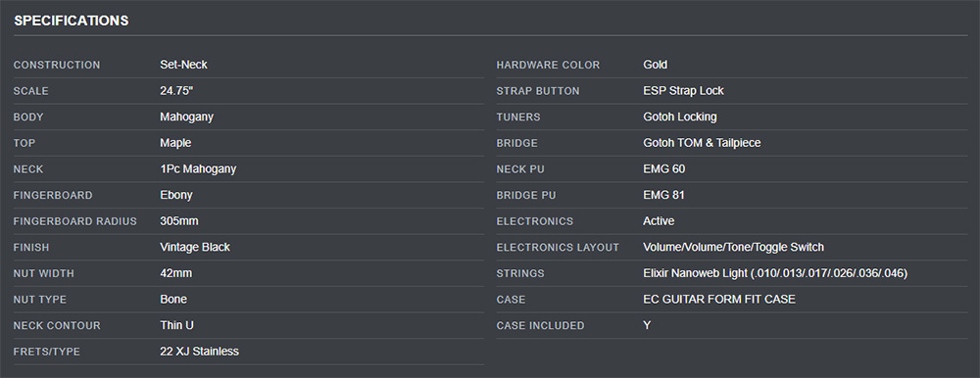Click the EMG 81 bridge pickup value
The image size is (980, 378).
pos(663,195)
